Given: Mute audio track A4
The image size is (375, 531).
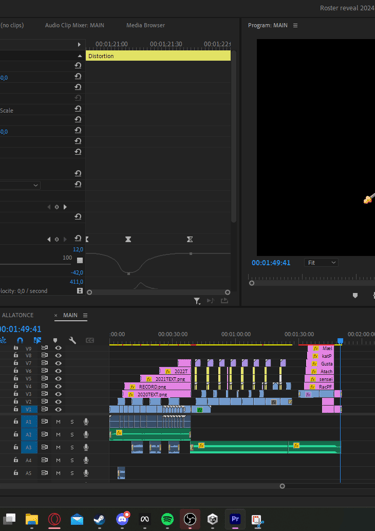Looking at the screenshot, I should (x=58, y=460).
